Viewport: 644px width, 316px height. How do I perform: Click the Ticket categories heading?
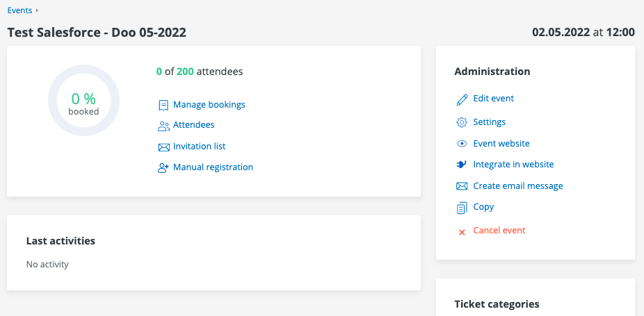click(497, 304)
